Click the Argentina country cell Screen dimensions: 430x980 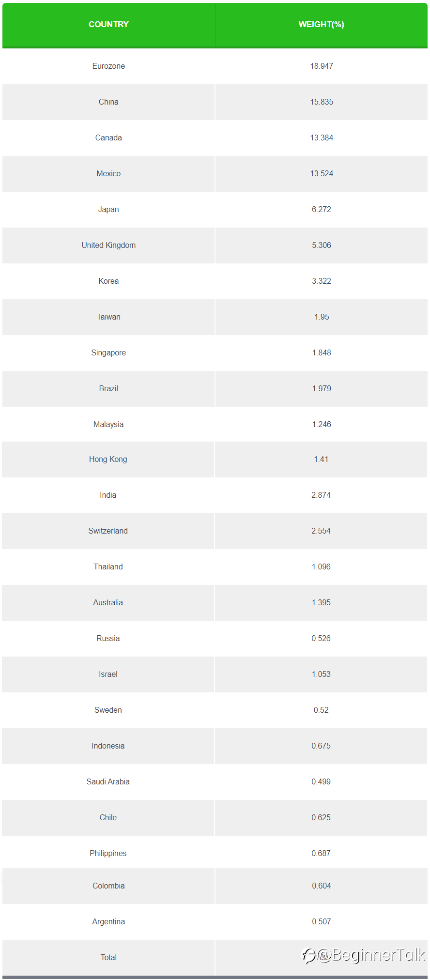coord(108,921)
